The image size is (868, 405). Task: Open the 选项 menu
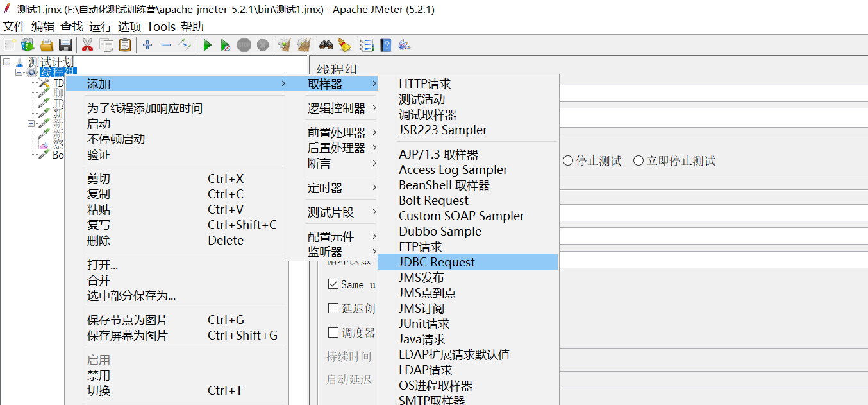[129, 26]
